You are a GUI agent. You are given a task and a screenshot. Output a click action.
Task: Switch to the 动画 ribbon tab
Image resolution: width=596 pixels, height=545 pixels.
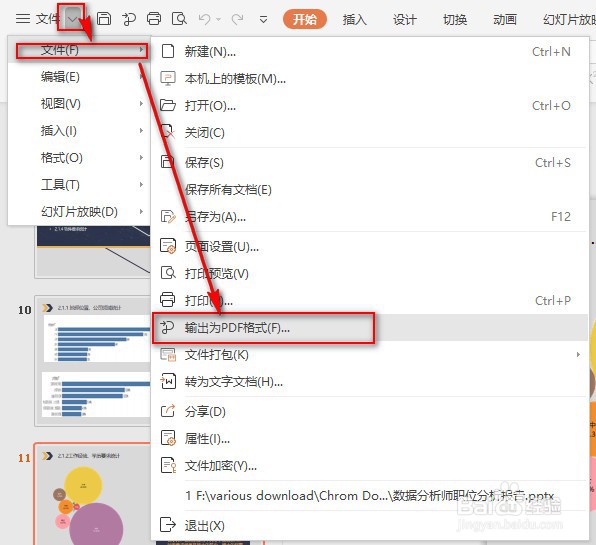click(x=505, y=19)
